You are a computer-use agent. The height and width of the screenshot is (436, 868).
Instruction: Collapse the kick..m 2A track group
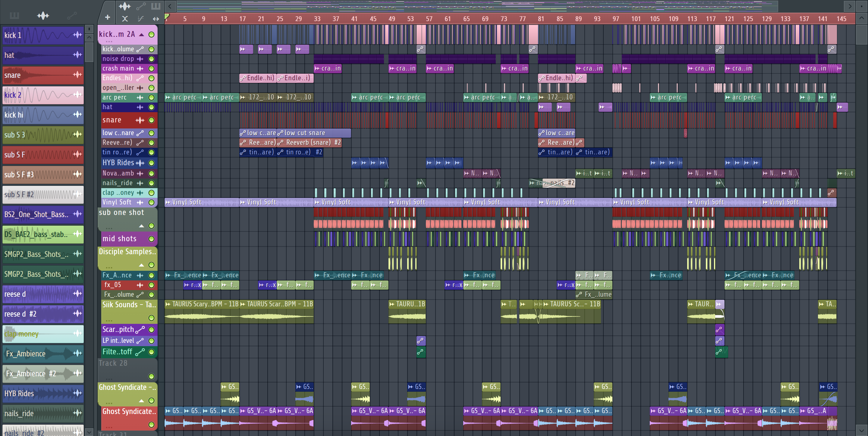142,35
